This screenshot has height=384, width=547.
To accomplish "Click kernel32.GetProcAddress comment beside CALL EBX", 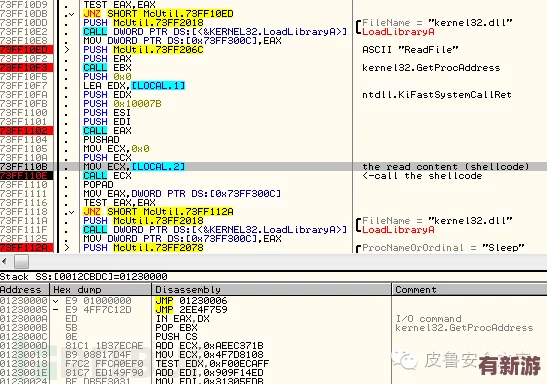I will 431,68.
